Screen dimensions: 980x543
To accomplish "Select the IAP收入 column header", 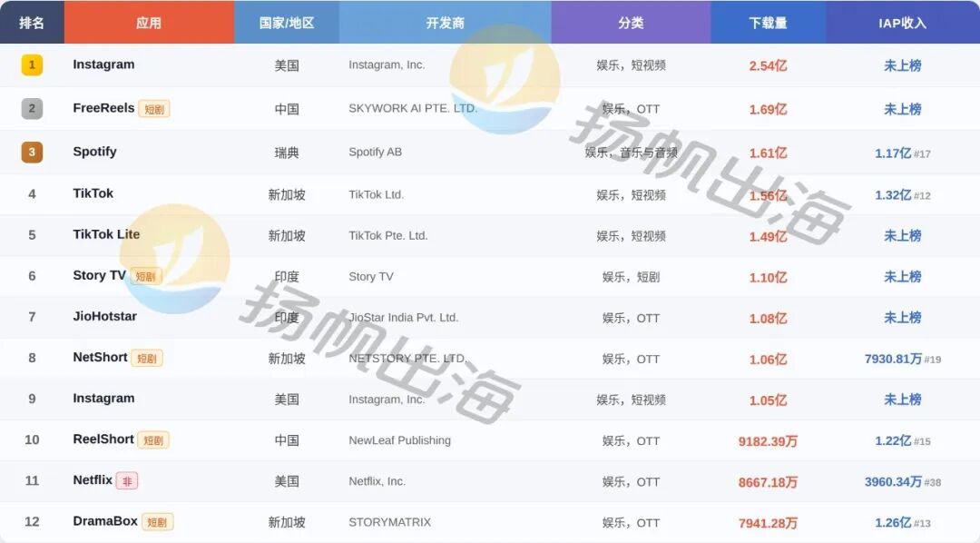I will click(903, 23).
